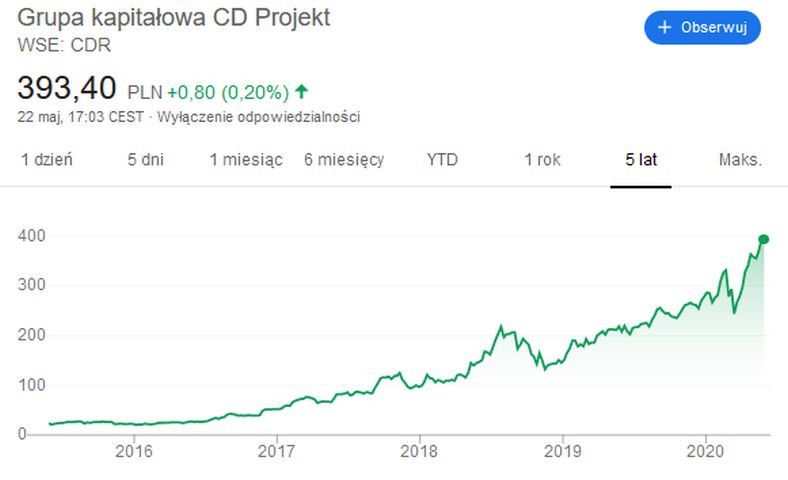This screenshot has height=480, width=788.
Task: Show the 1 miesiąc chart range
Action: [x=246, y=160]
